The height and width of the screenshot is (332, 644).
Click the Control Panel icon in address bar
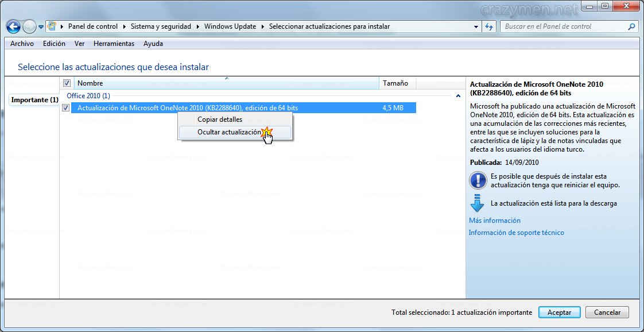point(52,26)
